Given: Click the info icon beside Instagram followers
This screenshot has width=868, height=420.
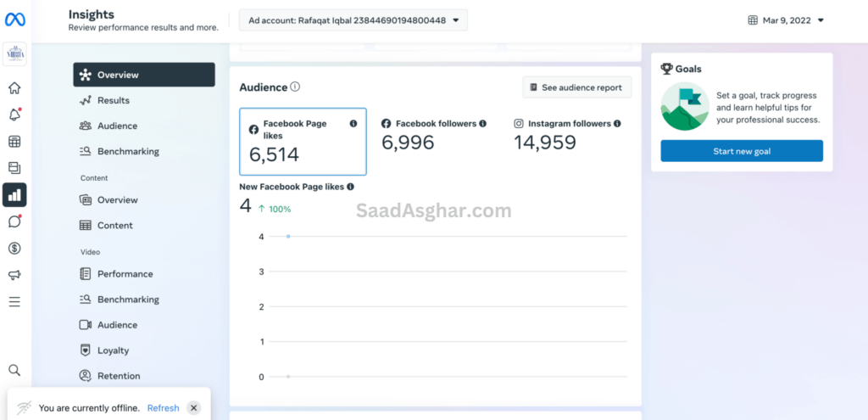Looking at the screenshot, I should 617,124.
